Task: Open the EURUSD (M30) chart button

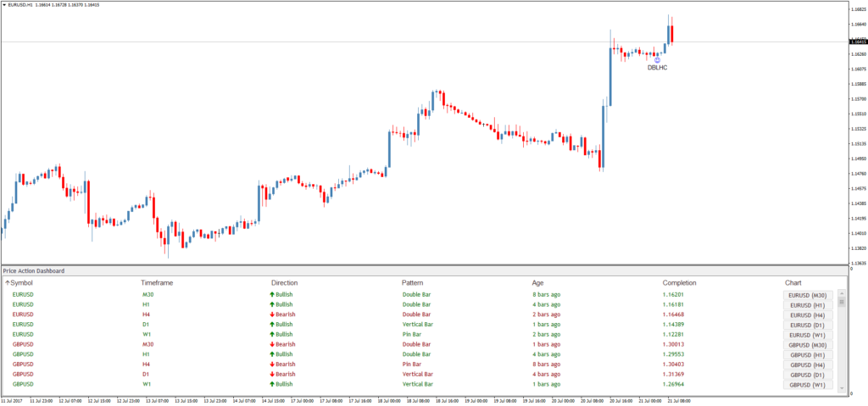Action: (x=807, y=295)
